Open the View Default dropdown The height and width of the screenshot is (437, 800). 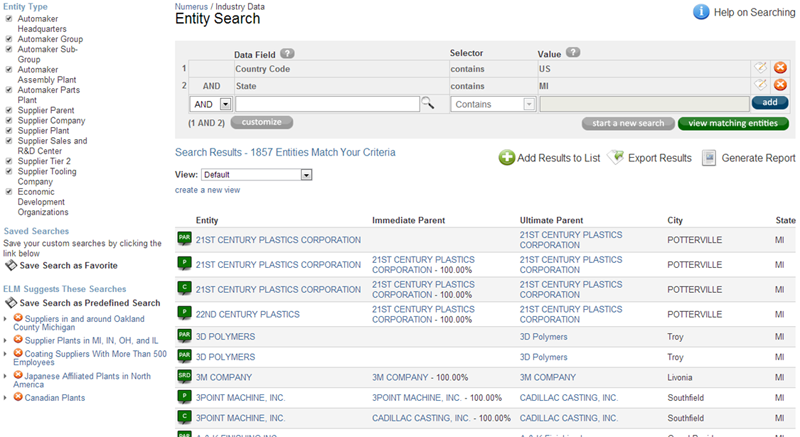(x=306, y=175)
